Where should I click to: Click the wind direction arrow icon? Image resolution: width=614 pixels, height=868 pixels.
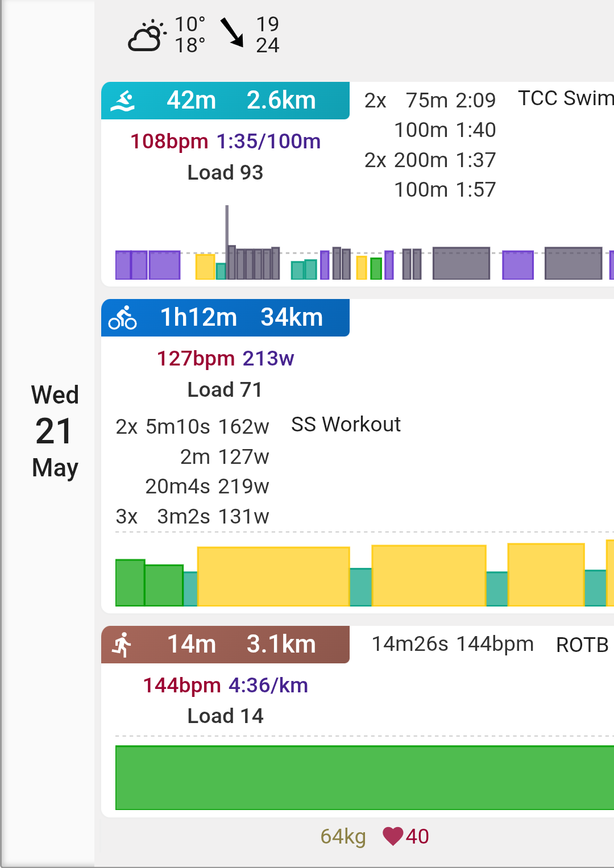click(x=232, y=32)
